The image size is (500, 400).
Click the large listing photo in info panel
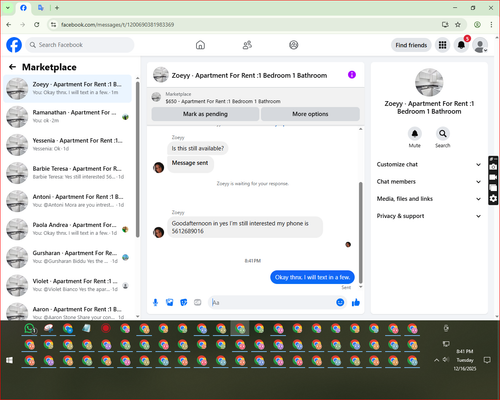coord(429,82)
